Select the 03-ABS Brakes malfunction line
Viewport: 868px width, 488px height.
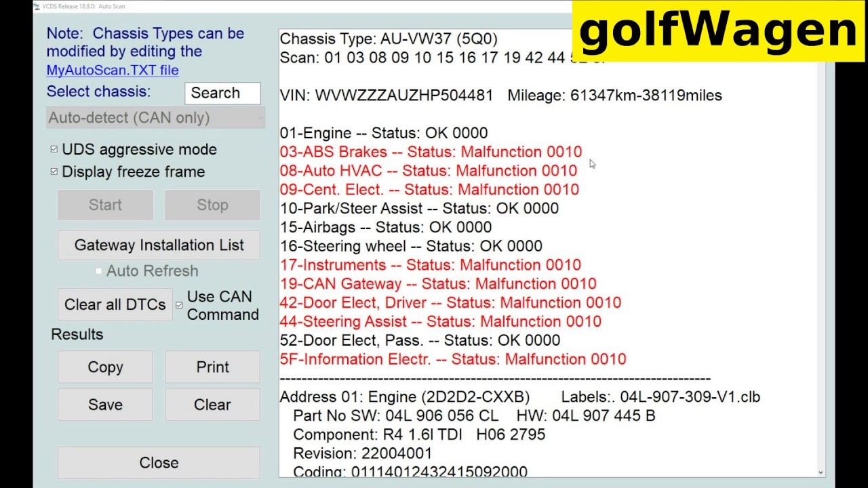(431, 152)
